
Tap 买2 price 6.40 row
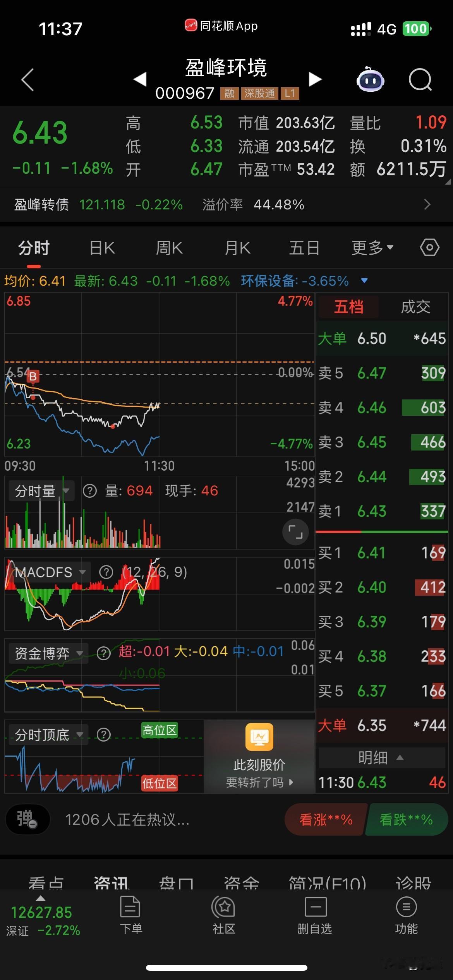pos(381,587)
